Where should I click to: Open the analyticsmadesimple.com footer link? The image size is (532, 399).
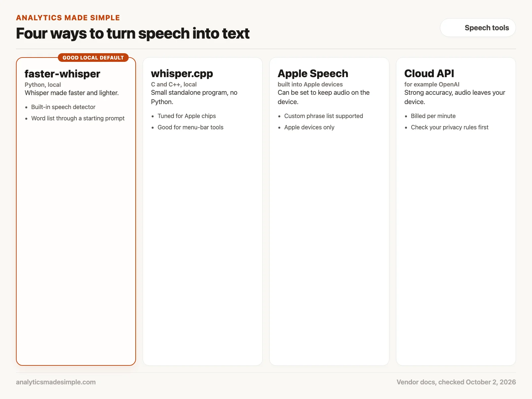click(x=56, y=382)
